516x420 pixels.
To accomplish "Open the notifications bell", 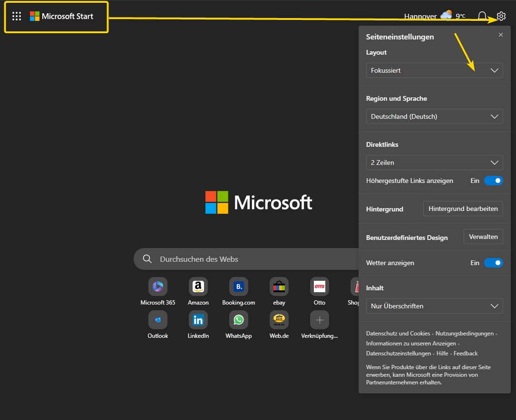I will tap(482, 16).
